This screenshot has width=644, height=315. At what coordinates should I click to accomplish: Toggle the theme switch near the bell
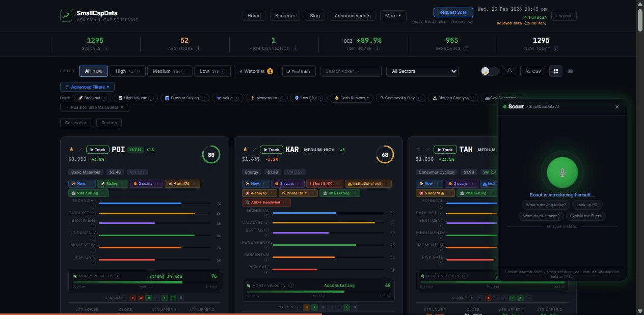[489, 71]
